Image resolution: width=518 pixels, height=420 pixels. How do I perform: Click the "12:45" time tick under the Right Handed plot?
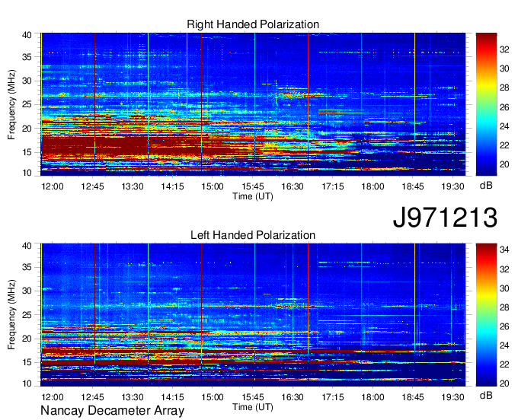(92, 186)
